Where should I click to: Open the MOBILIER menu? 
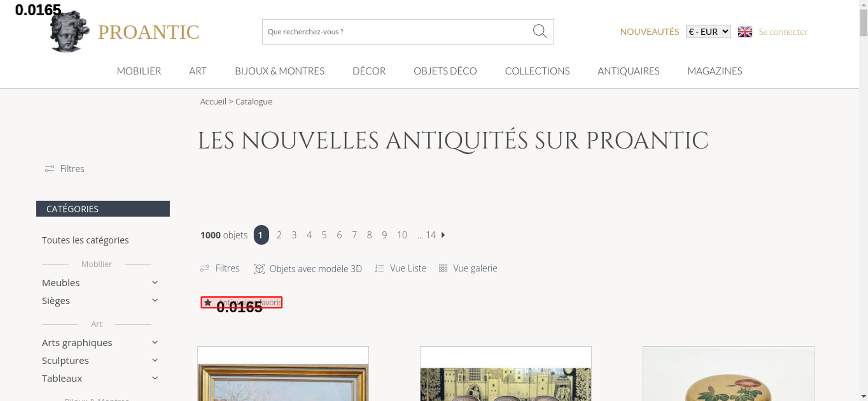pos(139,71)
